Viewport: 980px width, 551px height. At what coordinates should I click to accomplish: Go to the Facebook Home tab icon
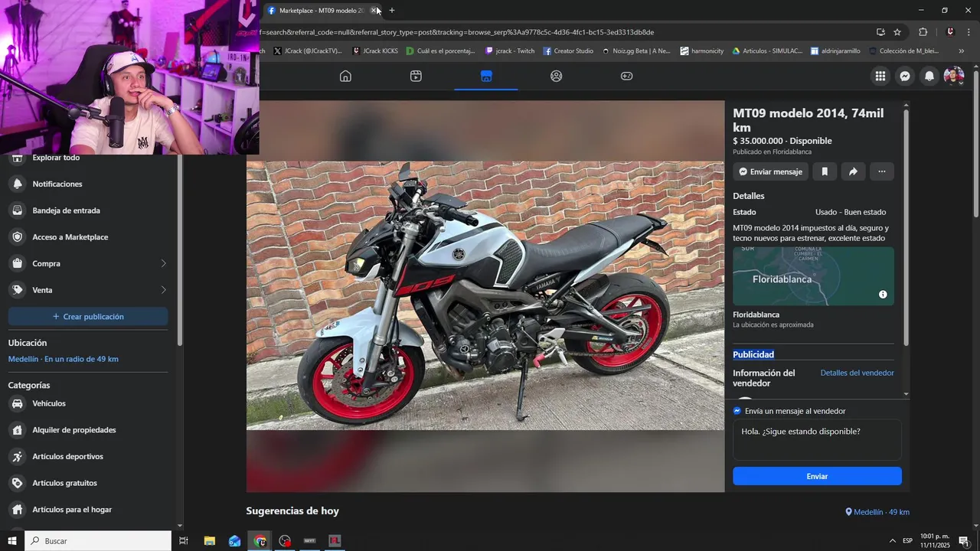[x=345, y=76]
